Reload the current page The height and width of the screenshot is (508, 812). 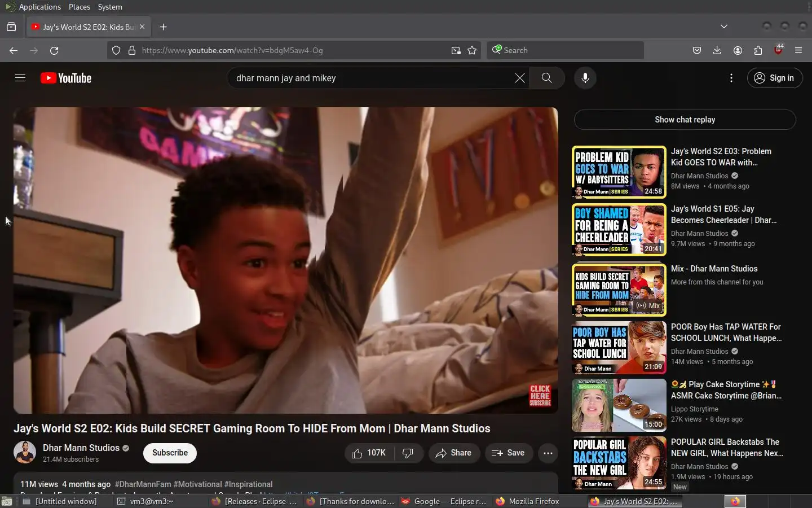tap(54, 50)
